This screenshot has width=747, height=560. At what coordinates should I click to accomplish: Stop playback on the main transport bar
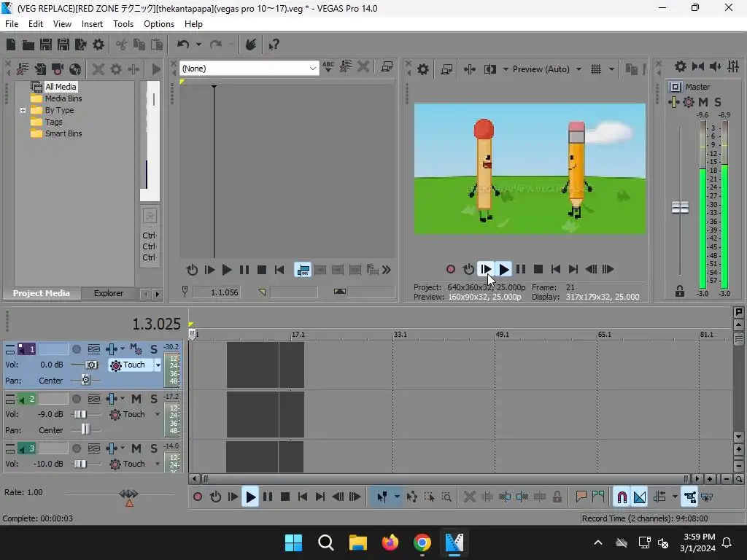click(x=285, y=497)
